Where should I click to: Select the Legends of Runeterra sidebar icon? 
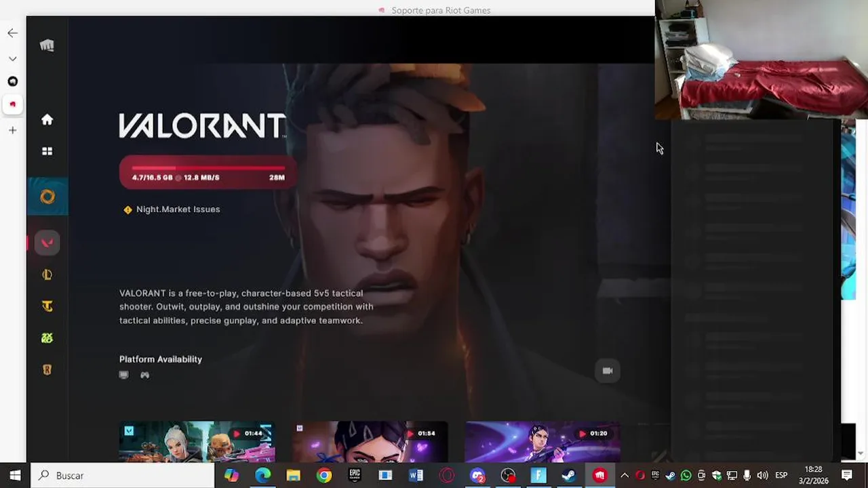click(47, 370)
